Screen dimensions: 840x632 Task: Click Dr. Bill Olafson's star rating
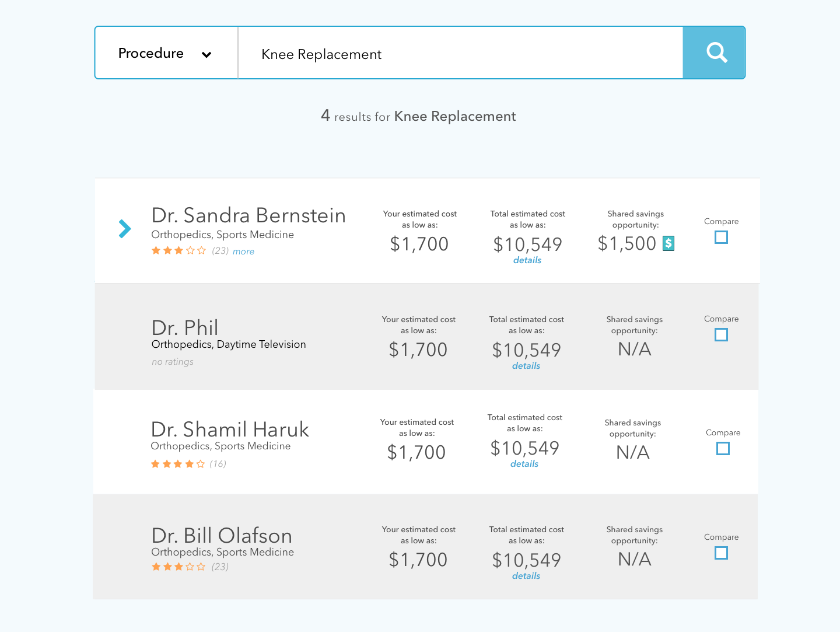click(x=178, y=567)
